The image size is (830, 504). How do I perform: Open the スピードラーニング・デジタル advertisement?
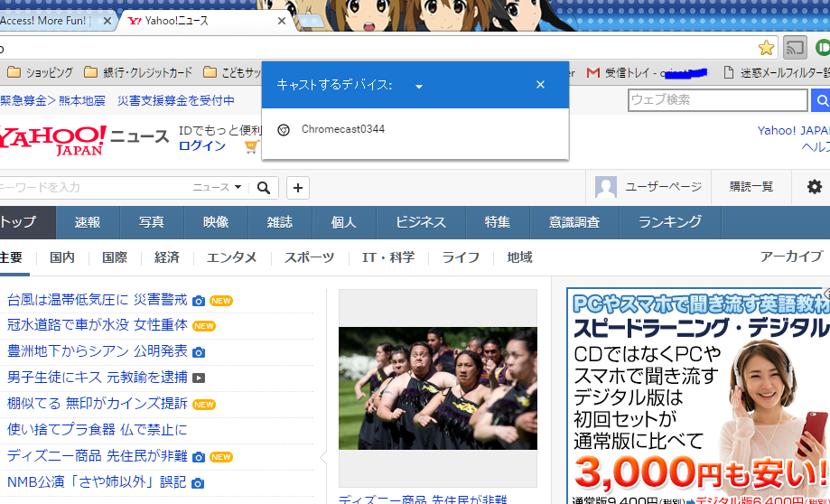pyautogui.click(x=697, y=396)
